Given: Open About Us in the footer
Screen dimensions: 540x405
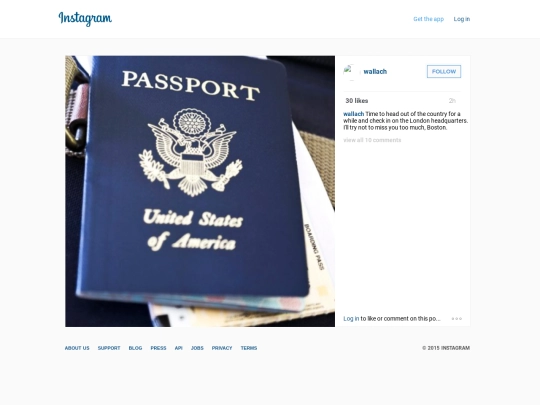Looking at the screenshot, I should (77, 348).
